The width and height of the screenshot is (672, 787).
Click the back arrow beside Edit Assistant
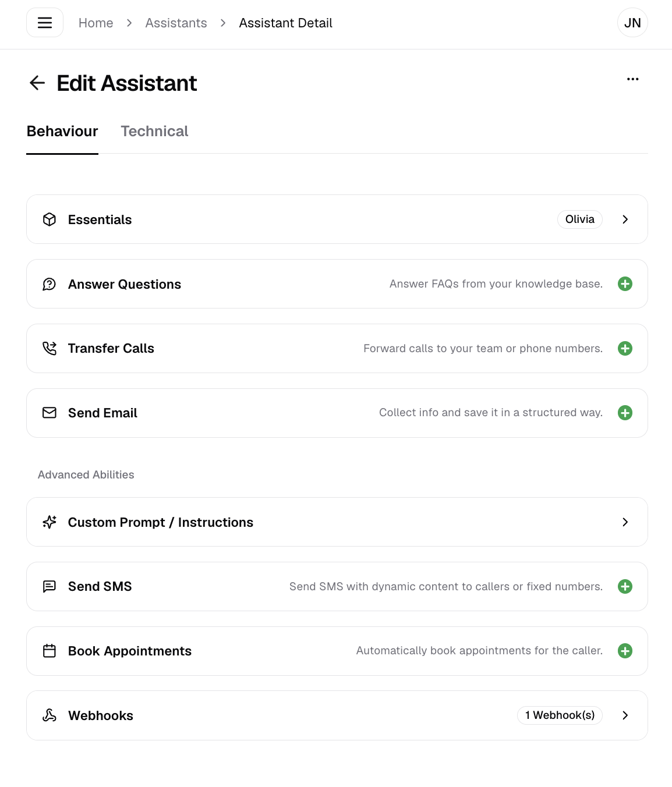pos(37,83)
